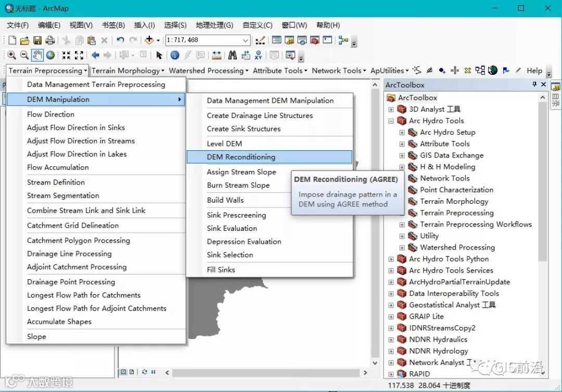
Task: Toggle auto-hide pin on ArcToolbox panel
Action: (534, 85)
